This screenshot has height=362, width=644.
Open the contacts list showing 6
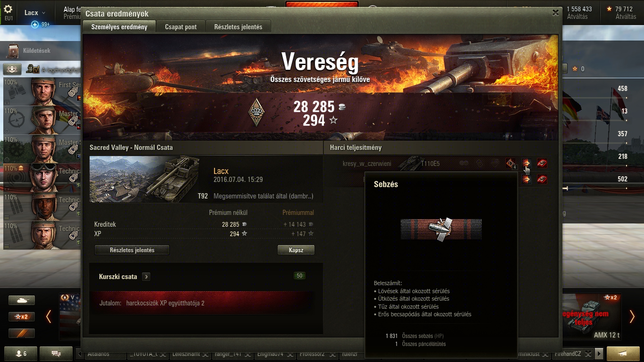pos(21,354)
